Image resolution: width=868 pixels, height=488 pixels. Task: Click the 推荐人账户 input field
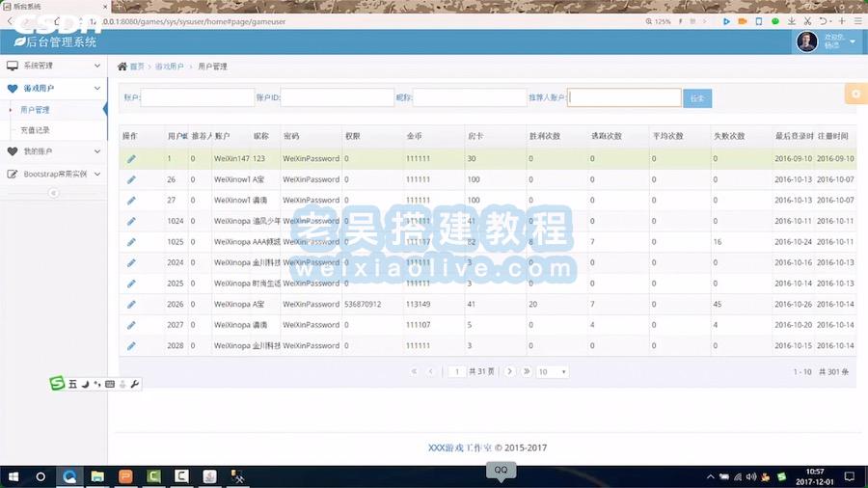(x=624, y=97)
